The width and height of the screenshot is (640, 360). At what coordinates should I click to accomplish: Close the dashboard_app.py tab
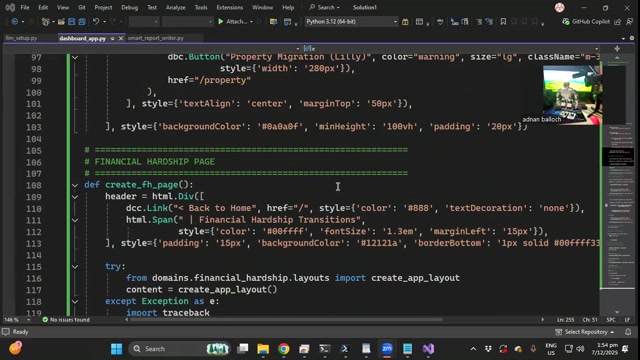coord(121,38)
